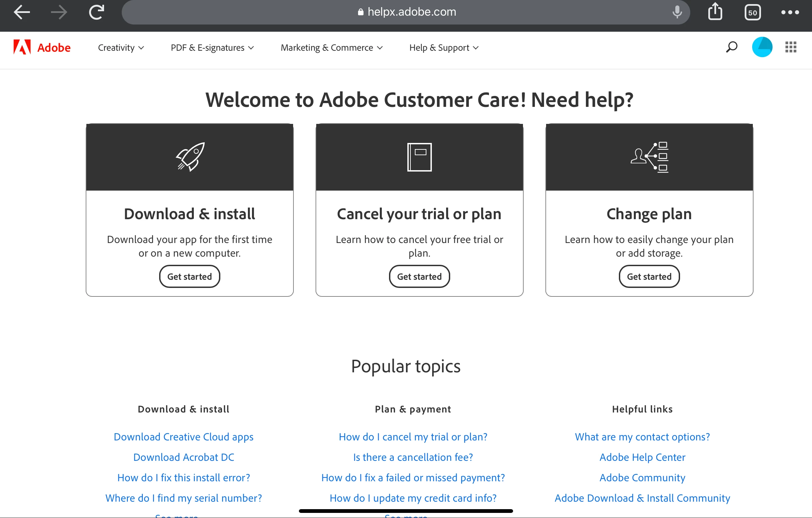This screenshot has height=518, width=812.
Task: Open browser three-dot more menu
Action: 790,13
